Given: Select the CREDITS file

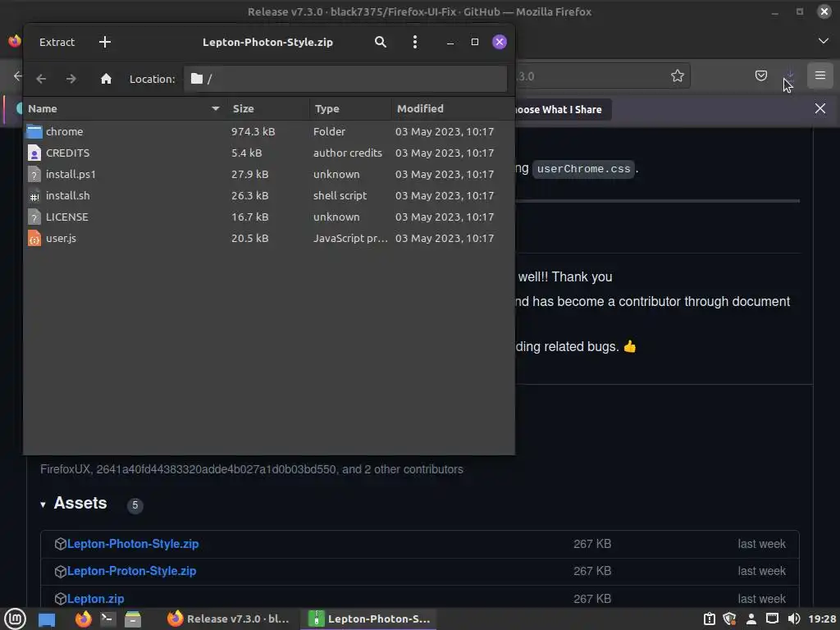Looking at the screenshot, I should [269, 153].
